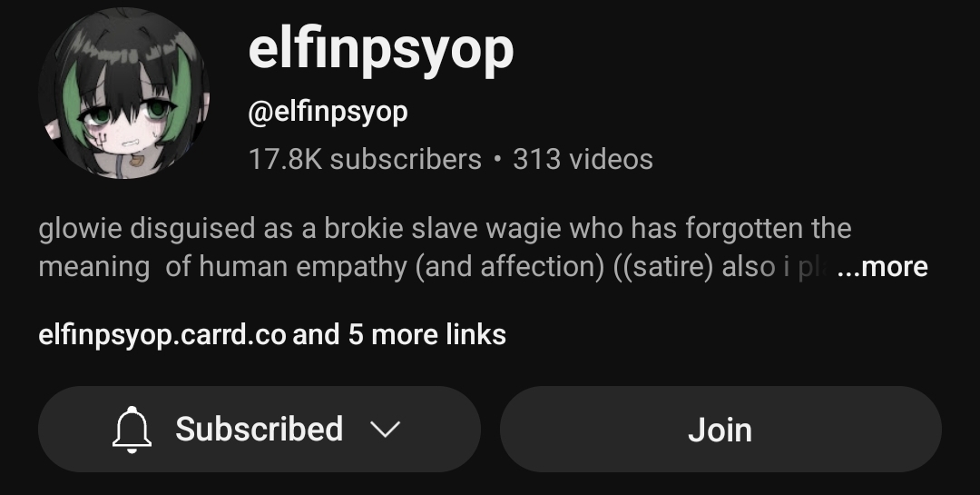Select the elfinpsyop channel title
This screenshot has width=980, height=495.
click(380, 50)
